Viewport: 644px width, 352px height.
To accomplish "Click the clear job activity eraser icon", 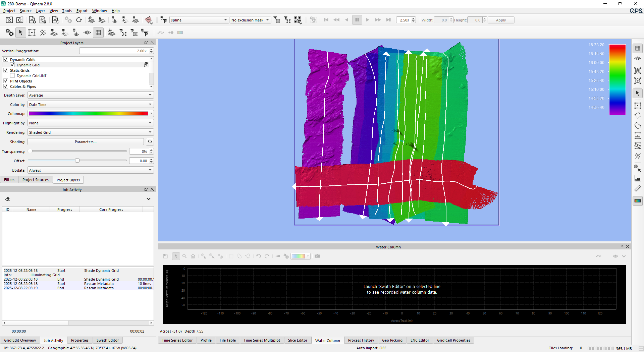I will point(8,199).
